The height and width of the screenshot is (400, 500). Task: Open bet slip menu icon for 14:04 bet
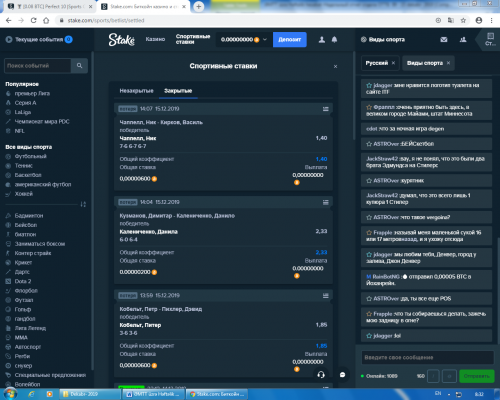(326, 202)
